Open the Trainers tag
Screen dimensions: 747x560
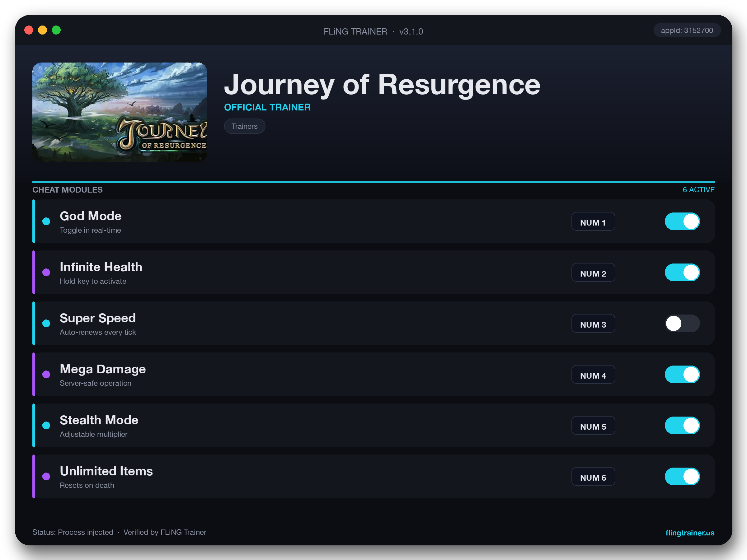pos(245,126)
